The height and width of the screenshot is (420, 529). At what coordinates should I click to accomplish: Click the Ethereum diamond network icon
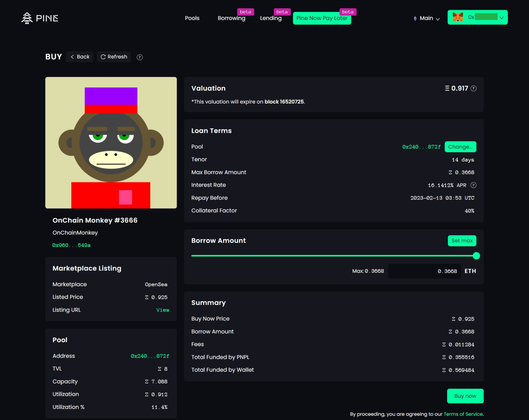pos(415,18)
